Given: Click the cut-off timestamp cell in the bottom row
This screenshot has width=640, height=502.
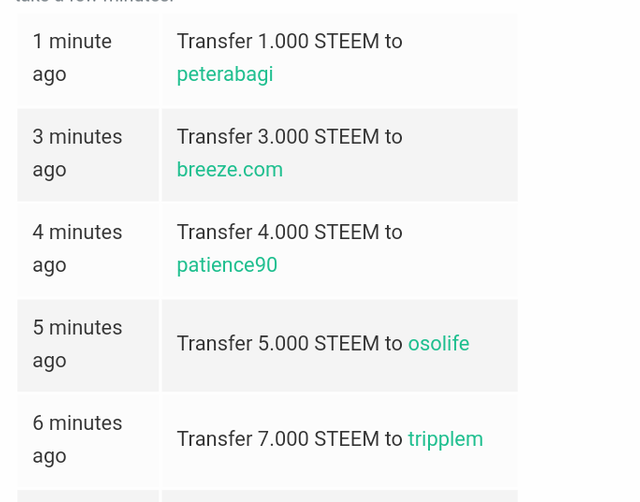Looking at the screenshot, I should click(88, 496).
